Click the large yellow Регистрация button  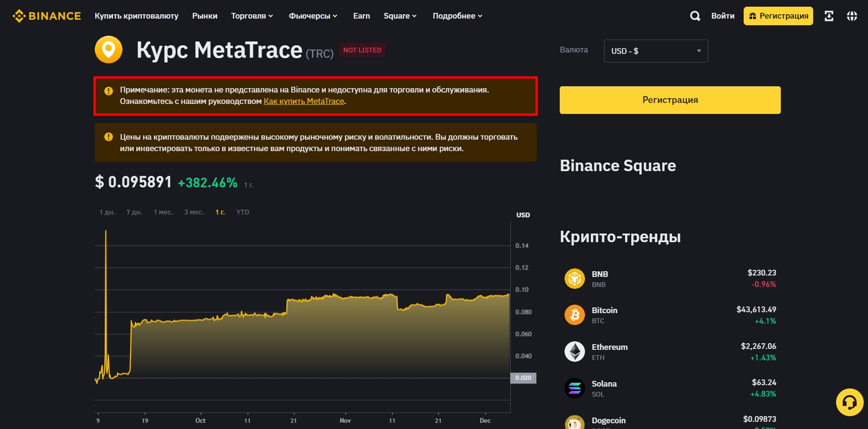click(x=670, y=100)
